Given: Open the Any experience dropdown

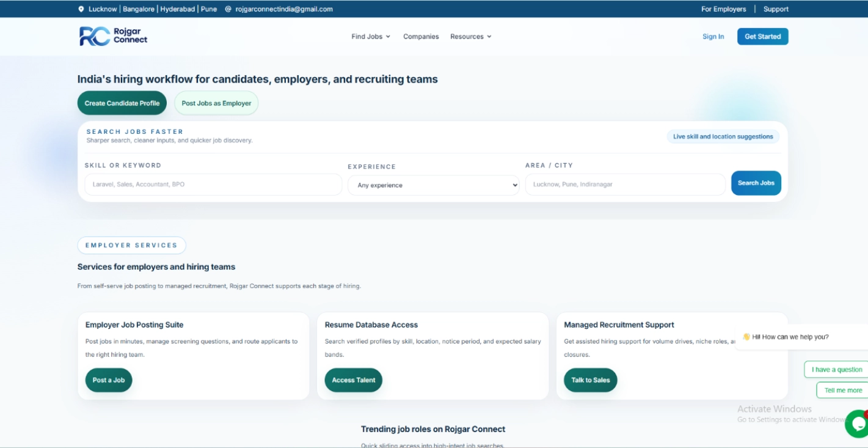Looking at the screenshot, I should (433, 185).
